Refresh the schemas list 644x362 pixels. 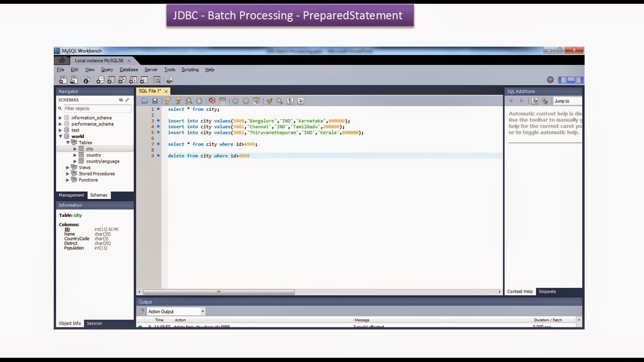click(121, 100)
